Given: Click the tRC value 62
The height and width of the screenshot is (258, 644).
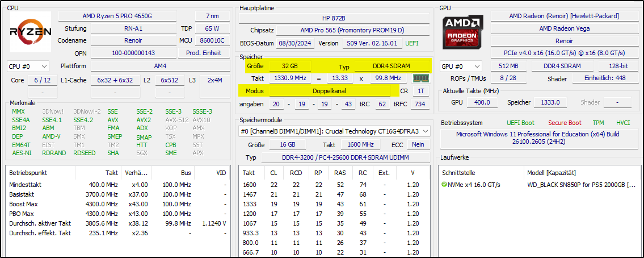Looking at the screenshot, I should coord(382,104).
